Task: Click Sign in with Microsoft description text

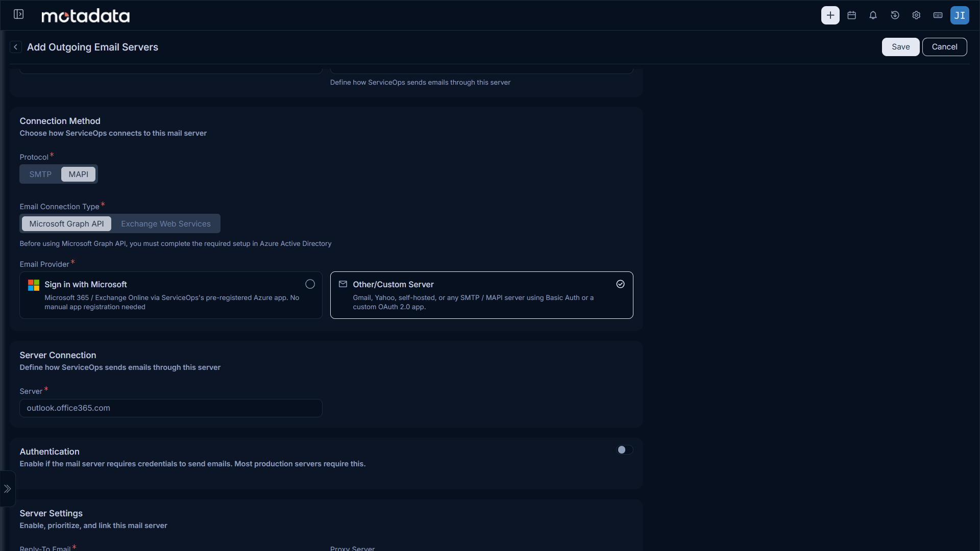Action: tap(172, 302)
